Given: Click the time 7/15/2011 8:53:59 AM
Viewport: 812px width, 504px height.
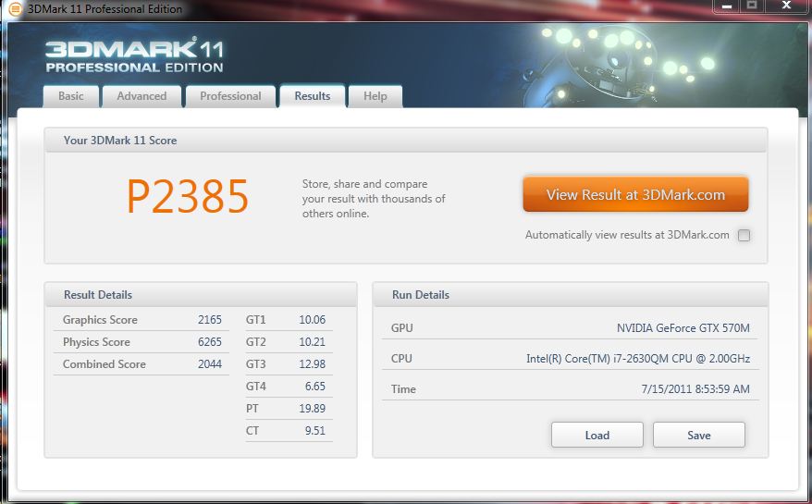Looking at the screenshot, I should [695, 389].
